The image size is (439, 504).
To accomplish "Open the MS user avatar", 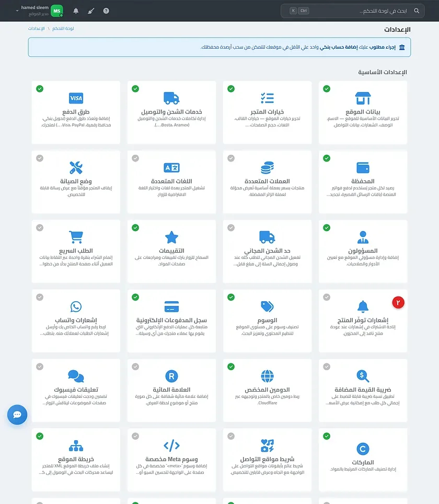I will (57, 11).
